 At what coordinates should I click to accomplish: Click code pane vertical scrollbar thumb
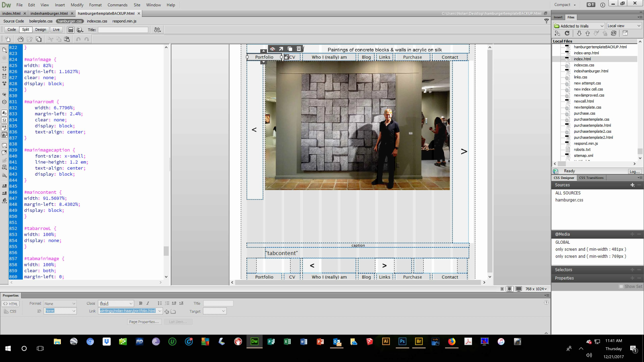166,251
